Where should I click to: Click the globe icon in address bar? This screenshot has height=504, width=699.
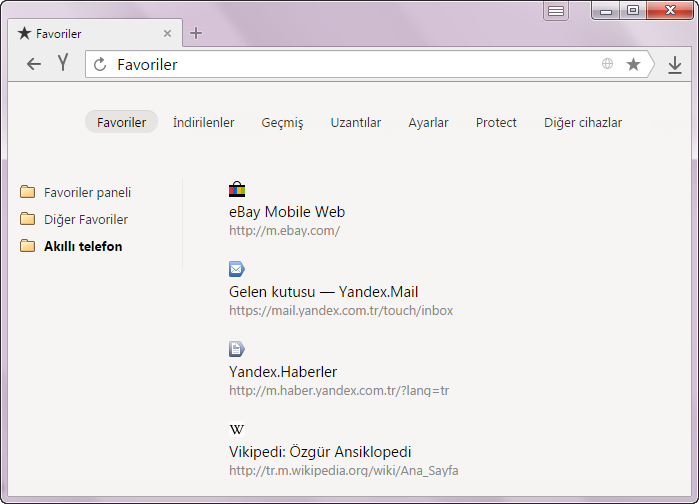tap(607, 64)
